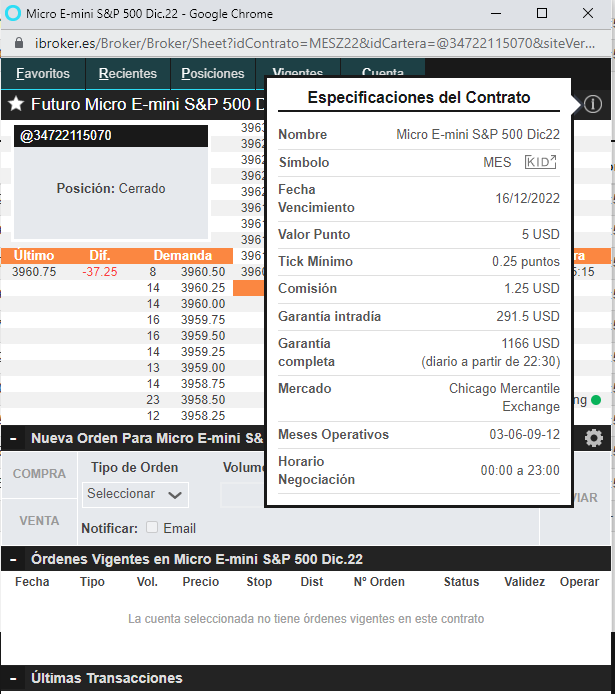Collapse the Órdenes Vigentes section
615x694 pixels.
click(13, 559)
